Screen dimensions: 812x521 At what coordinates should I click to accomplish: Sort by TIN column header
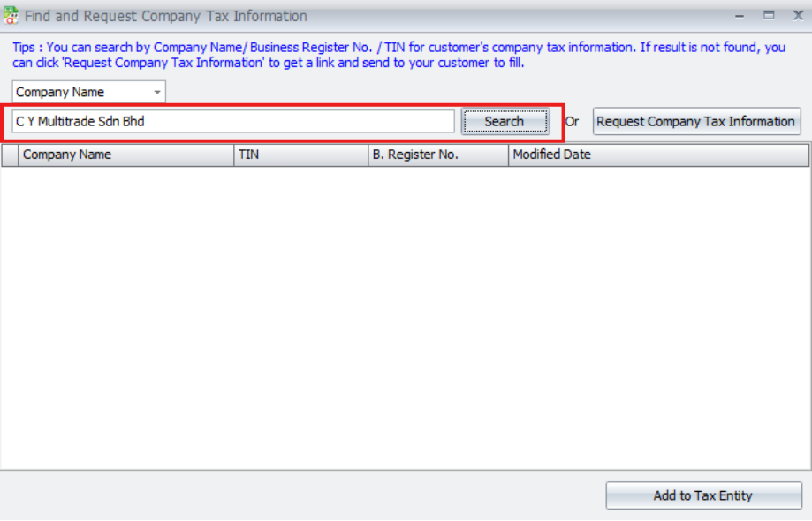(x=300, y=155)
